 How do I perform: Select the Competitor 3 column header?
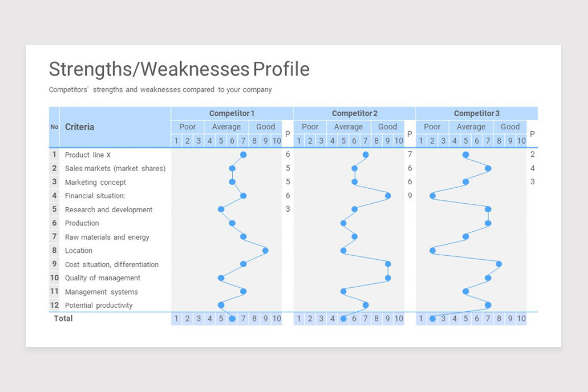(477, 113)
